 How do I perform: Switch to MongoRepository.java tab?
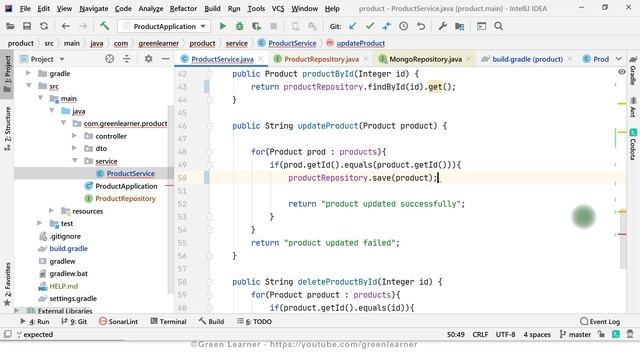pyautogui.click(x=425, y=59)
